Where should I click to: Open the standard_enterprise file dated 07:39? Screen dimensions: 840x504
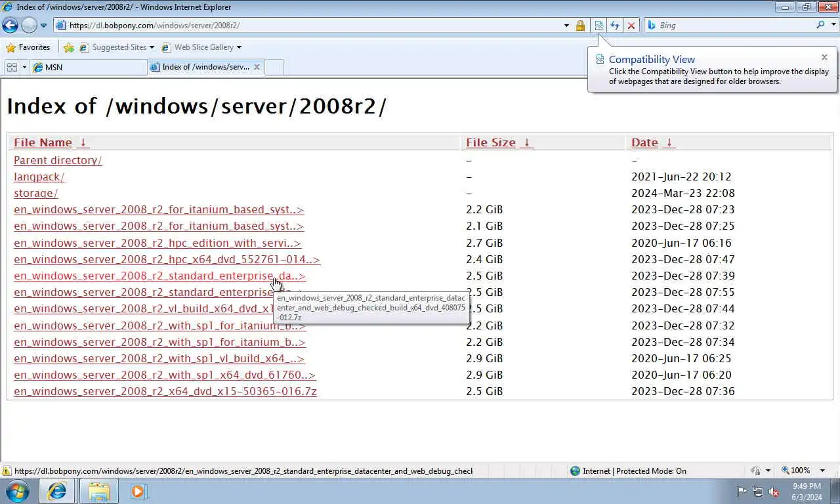click(x=159, y=276)
